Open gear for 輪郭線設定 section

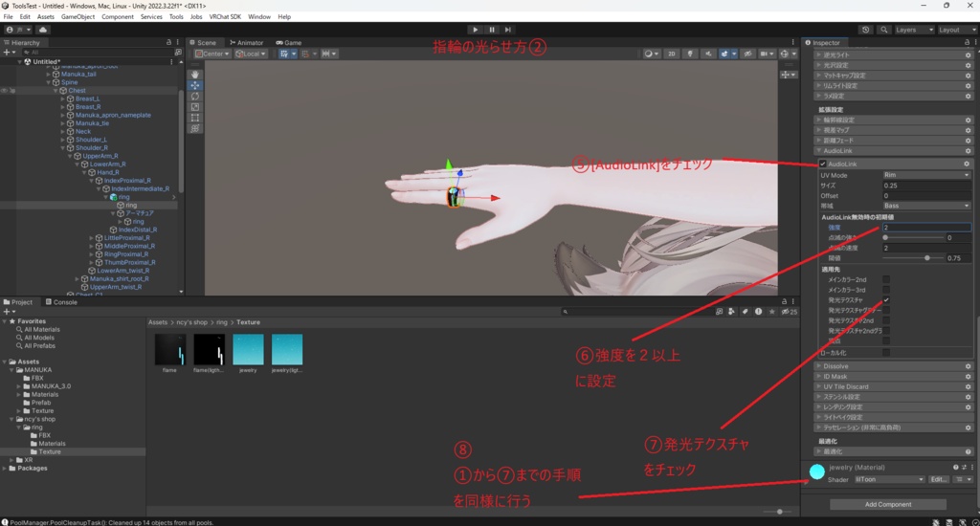pos(968,120)
